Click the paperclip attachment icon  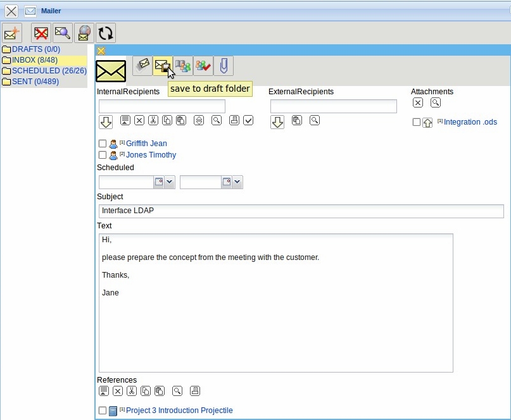224,66
